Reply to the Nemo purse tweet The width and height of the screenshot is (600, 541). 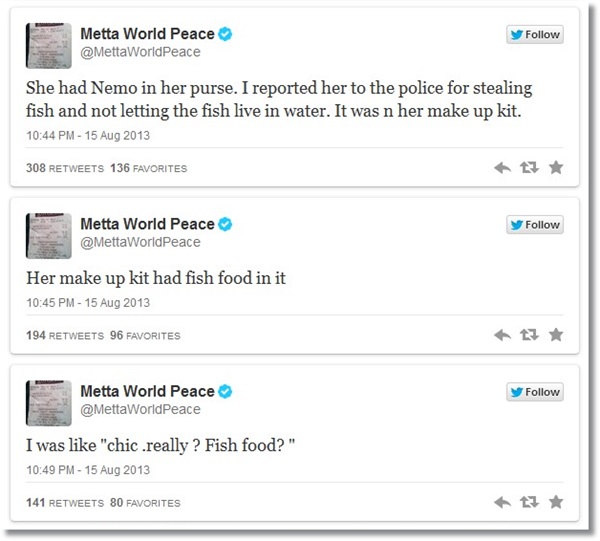coord(503,168)
